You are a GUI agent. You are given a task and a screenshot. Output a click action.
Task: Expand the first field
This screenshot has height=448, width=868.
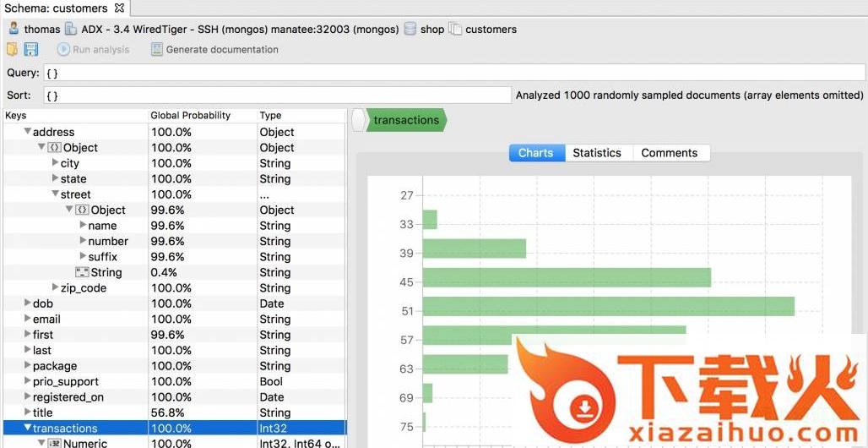[x=28, y=335]
